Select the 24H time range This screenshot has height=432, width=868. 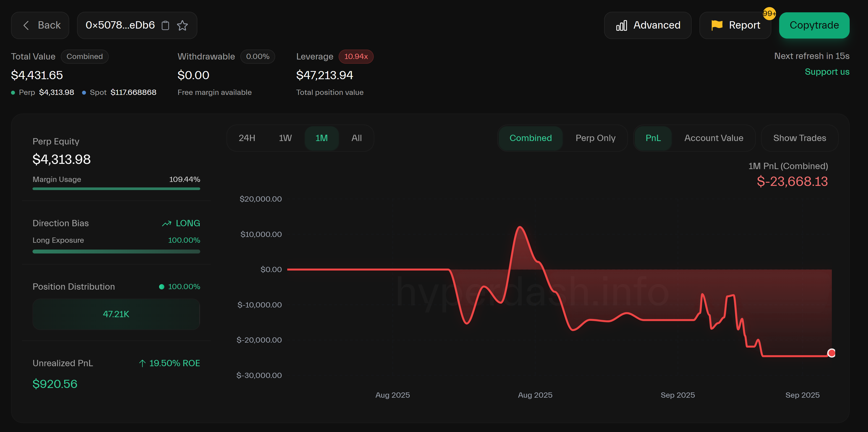point(247,138)
